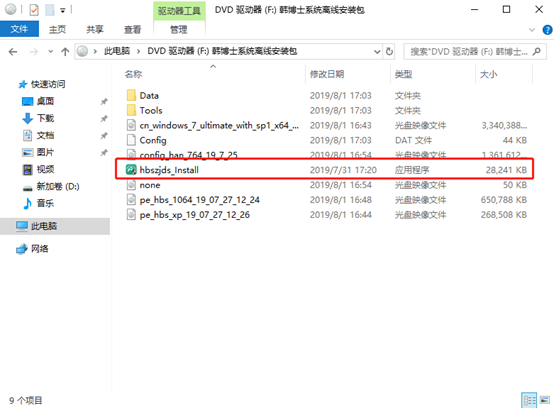
Task: Expand the ribbon with the chevron
Action: (532, 30)
